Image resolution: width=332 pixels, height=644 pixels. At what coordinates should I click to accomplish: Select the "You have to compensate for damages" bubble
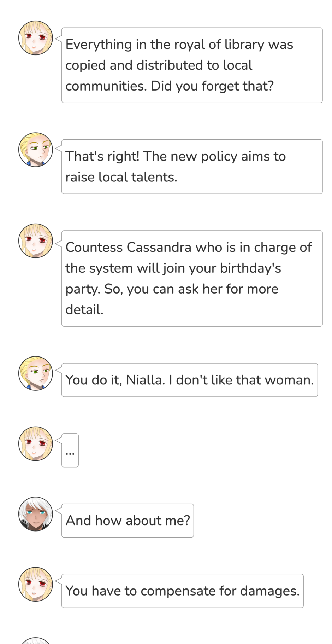[x=182, y=591]
